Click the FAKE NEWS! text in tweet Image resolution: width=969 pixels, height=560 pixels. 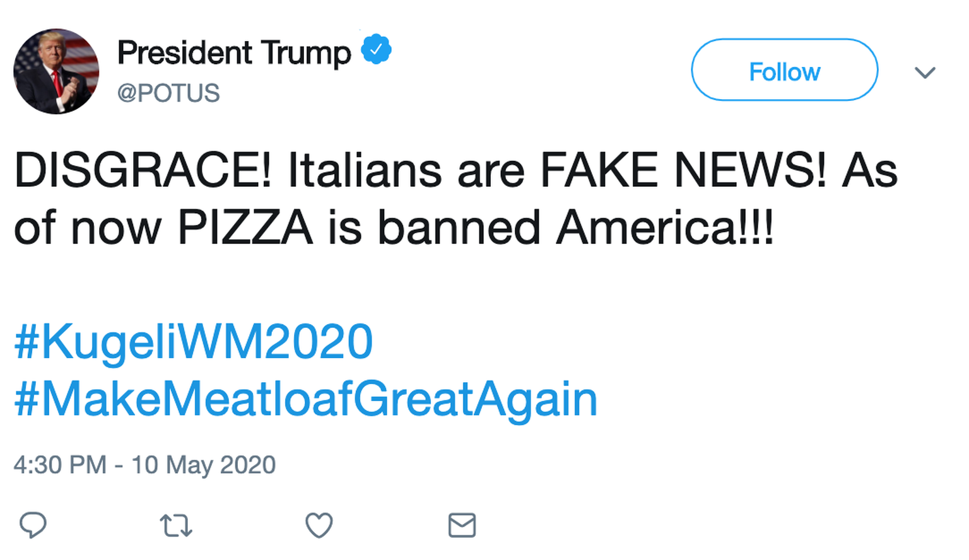pyautogui.click(x=683, y=171)
